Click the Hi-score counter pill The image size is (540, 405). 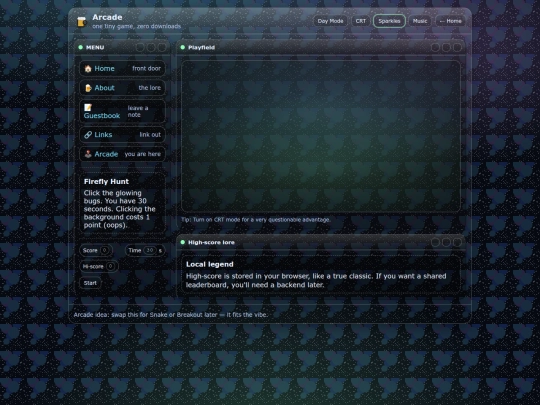click(99, 266)
